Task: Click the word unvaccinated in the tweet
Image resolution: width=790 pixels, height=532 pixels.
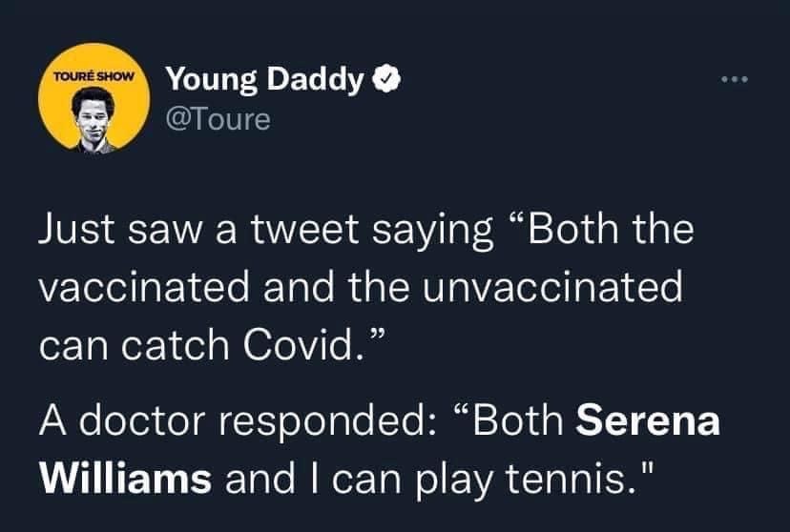Action: [552, 287]
